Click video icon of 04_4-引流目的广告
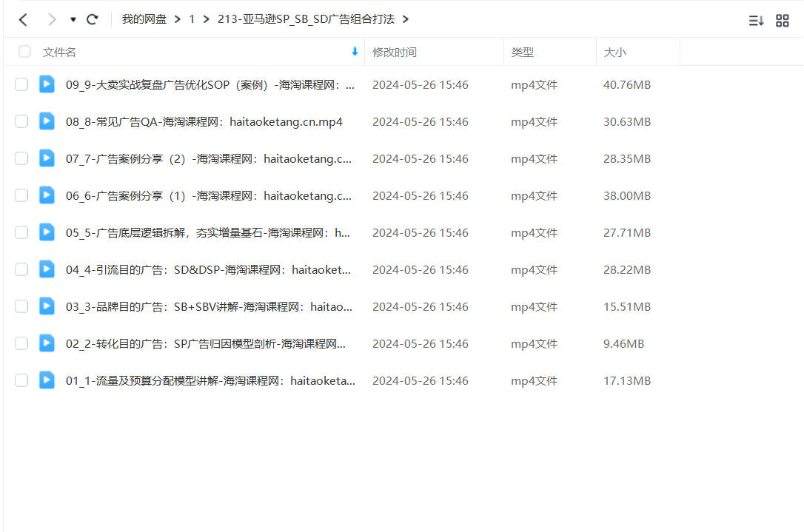Viewport: 804px width, 532px height. tap(47, 269)
